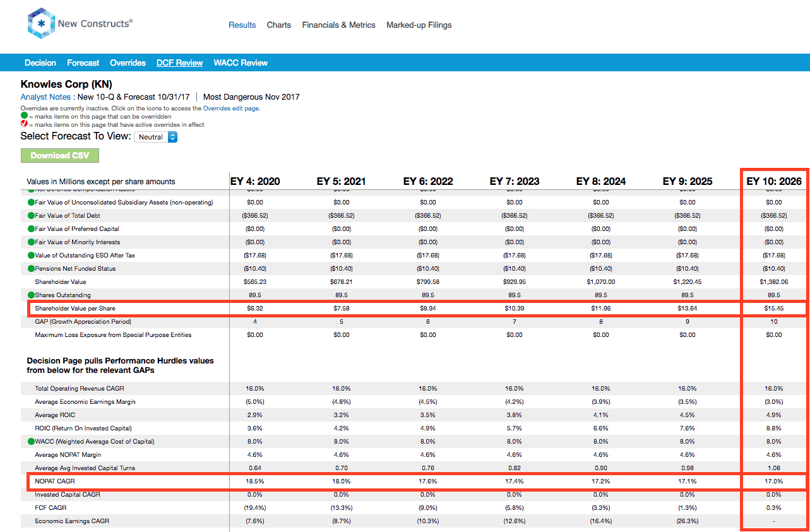
Task: Click the EY 4: 2020 column header
Action: (255, 181)
